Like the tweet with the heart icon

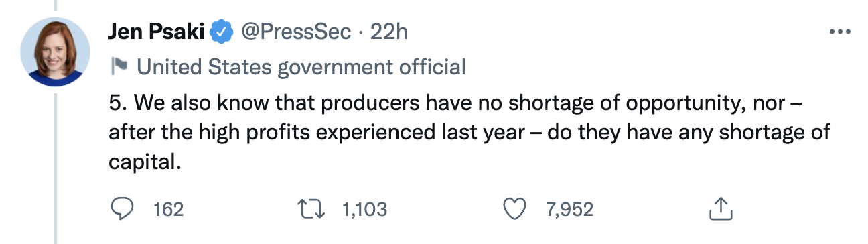(514, 210)
